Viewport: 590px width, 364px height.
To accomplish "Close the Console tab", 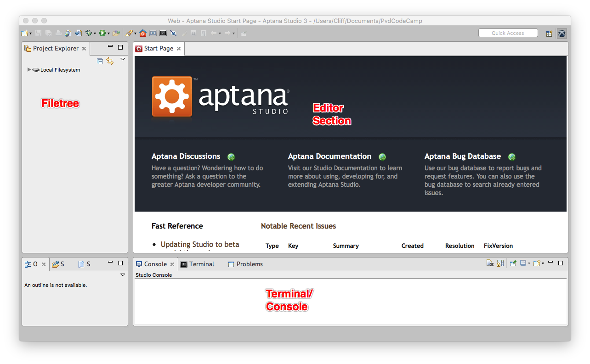I will [x=172, y=264].
